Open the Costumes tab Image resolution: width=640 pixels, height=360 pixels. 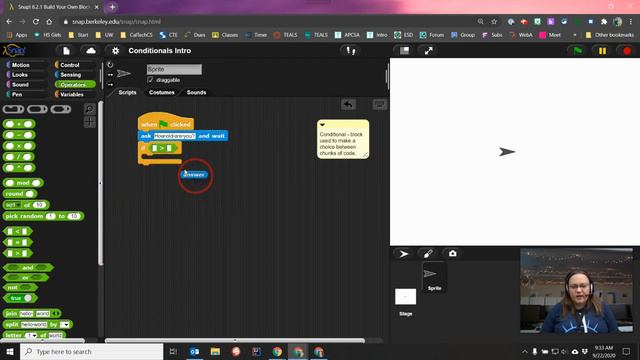tap(162, 93)
